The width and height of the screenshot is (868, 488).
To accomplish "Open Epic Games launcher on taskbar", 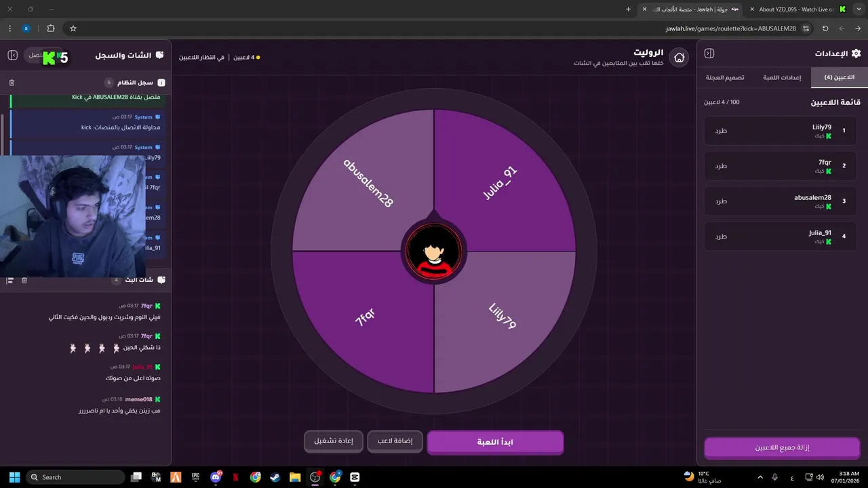I will 195,477.
